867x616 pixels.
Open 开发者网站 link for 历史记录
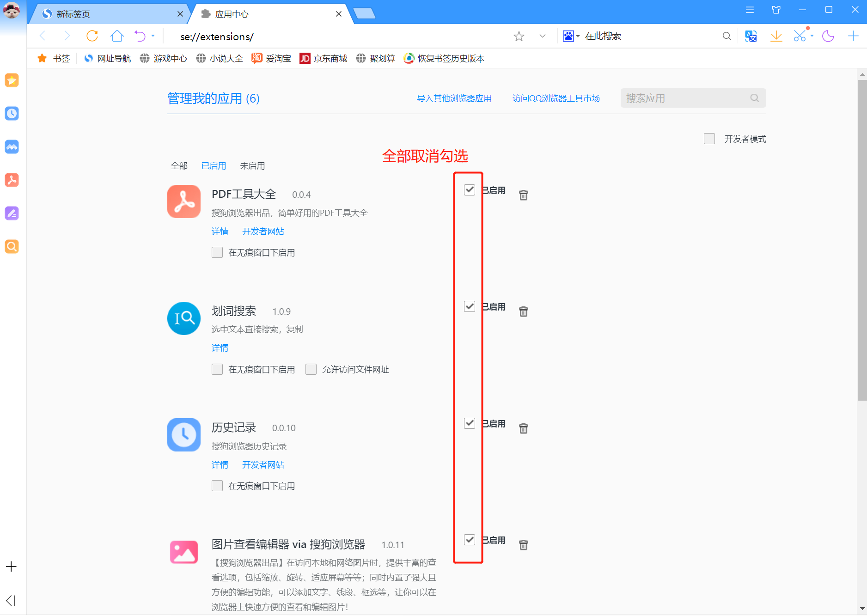pyautogui.click(x=263, y=464)
